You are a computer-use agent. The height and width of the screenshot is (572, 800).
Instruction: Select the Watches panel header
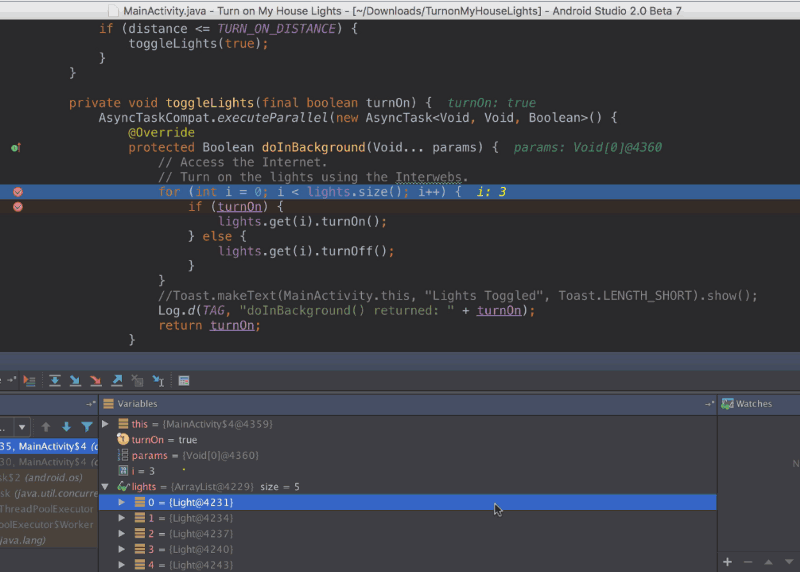[x=753, y=404]
